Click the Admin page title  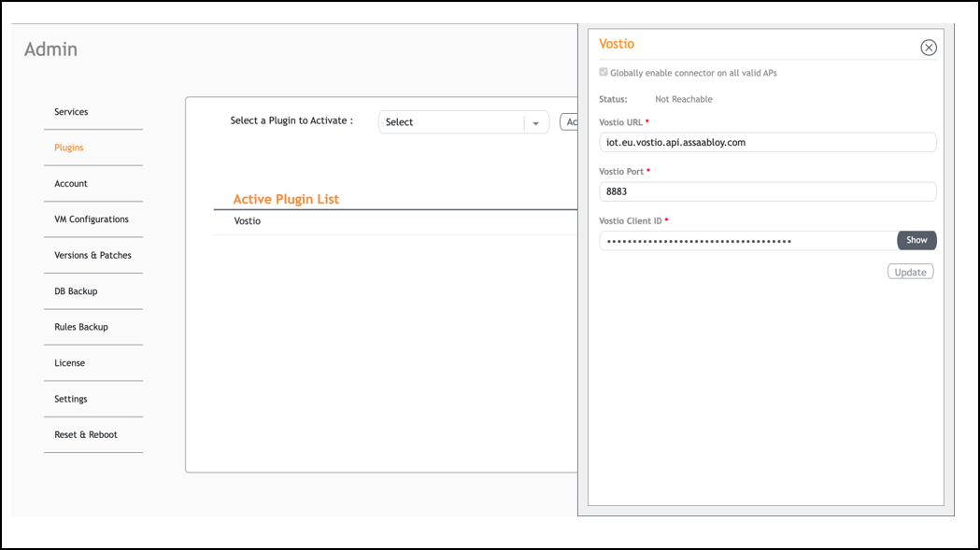point(50,49)
